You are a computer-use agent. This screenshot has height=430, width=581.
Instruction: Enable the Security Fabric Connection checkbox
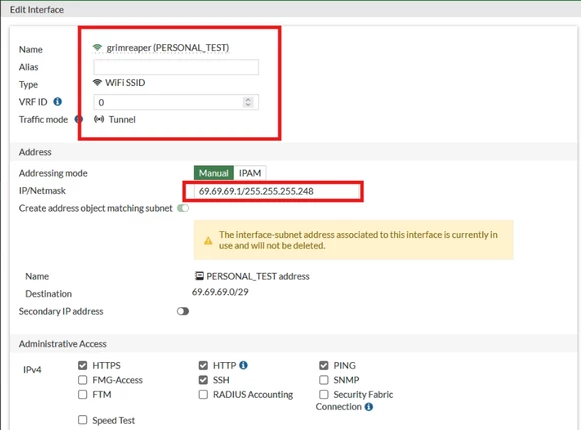[323, 394]
